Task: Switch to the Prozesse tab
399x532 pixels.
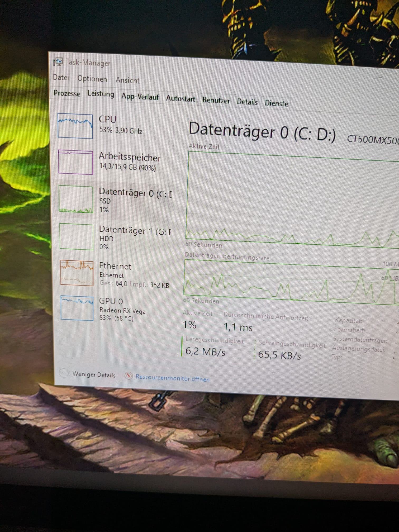Action: tap(67, 93)
